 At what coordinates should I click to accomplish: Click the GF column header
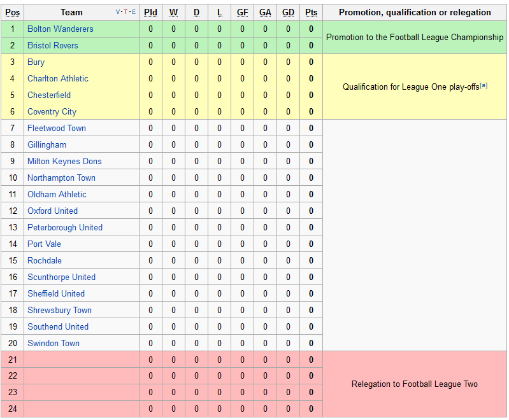(x=243, y=12)
